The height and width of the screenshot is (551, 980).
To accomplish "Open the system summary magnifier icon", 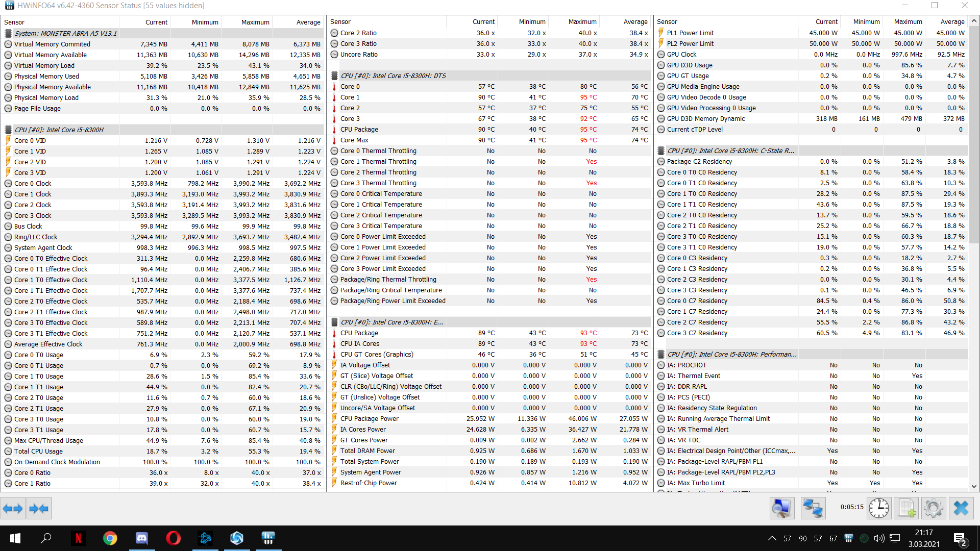I will point(781,509).
